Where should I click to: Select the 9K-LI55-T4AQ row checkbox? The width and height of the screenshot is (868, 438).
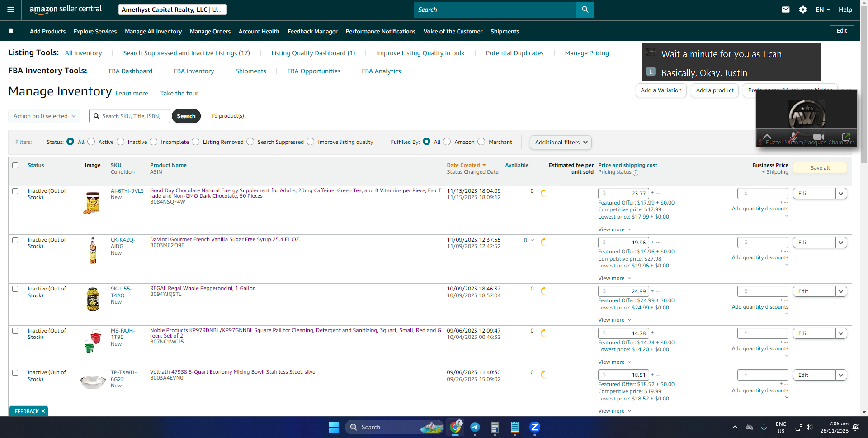coord(15,289)
